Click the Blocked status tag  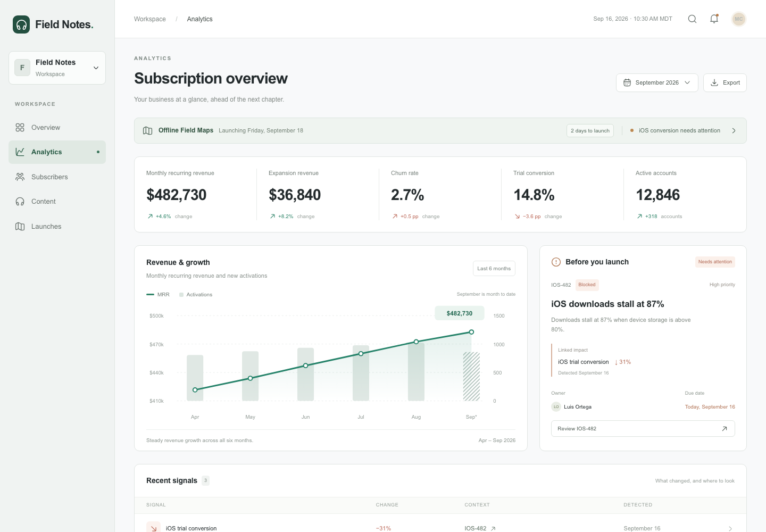click(587, 285)
